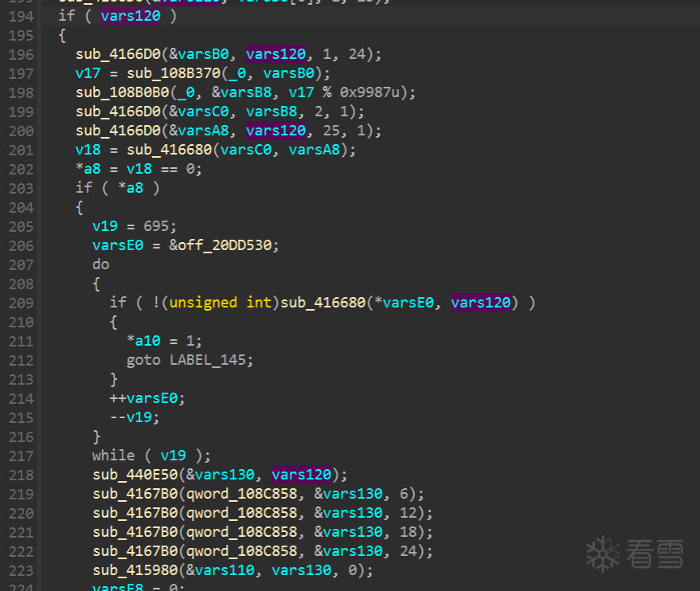Click line number 205 in the gutter
Image resolution: width=700 pixels, height=591 pixels.
(21, 227)
